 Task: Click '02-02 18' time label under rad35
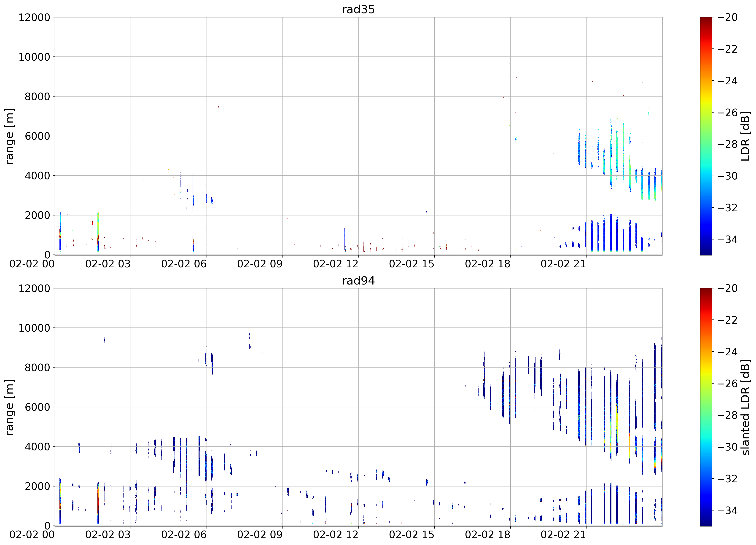[488, 264]
